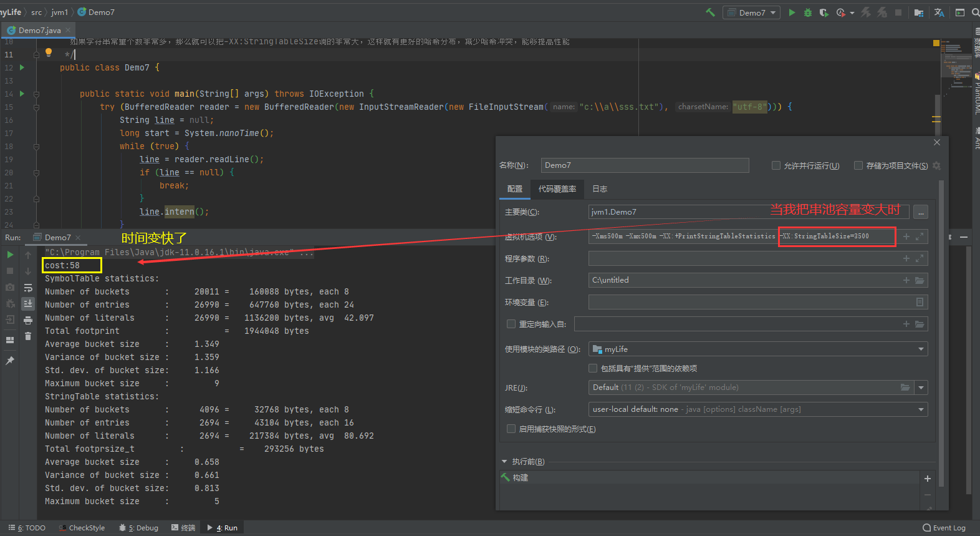Open the Event Log panel
This screenshot has height=536, width=980.
[x=944, y=528]
